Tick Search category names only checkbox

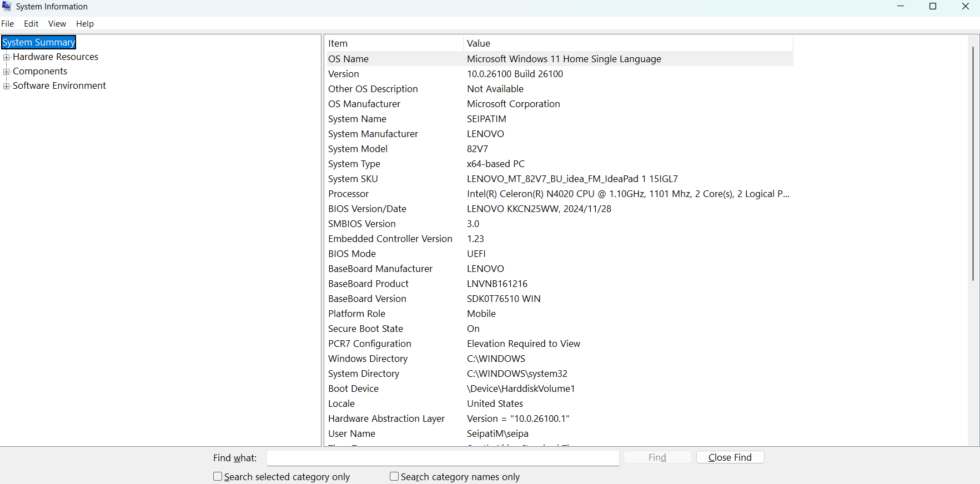[x=394, y=476]
